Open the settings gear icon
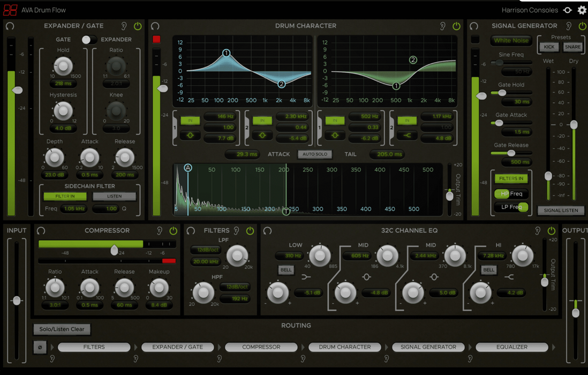Image resolution: width=588 pixels, height=375 pixels. (x=582, y=10)
